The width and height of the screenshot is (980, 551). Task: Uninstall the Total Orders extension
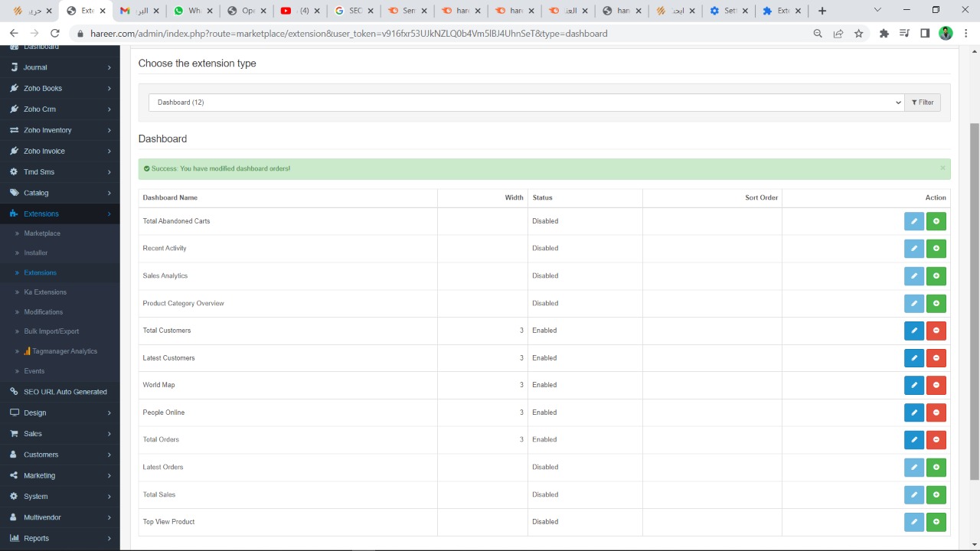[936, 440]
